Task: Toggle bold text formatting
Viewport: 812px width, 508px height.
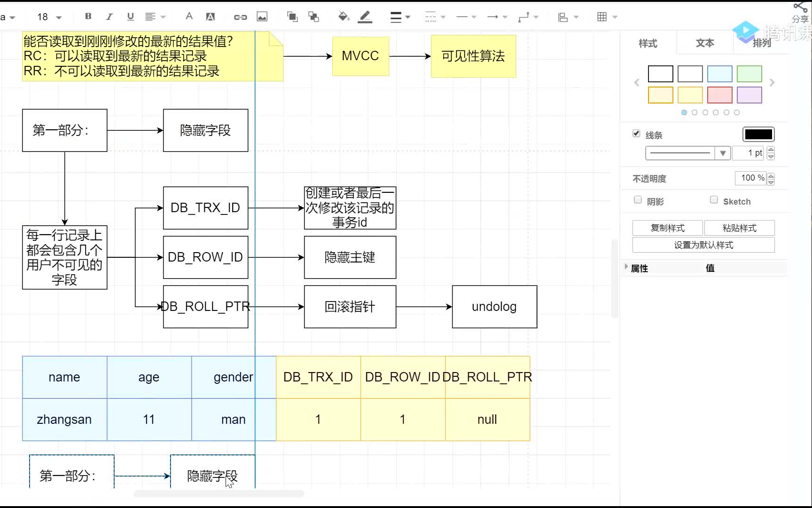Action: (88, 17)
